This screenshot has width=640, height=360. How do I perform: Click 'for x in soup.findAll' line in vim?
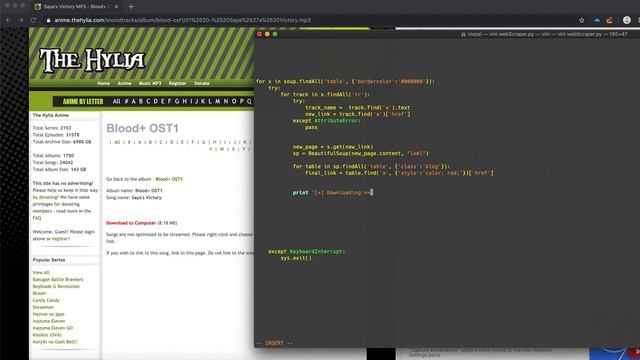pyautogui.click(x=345, y=82)
